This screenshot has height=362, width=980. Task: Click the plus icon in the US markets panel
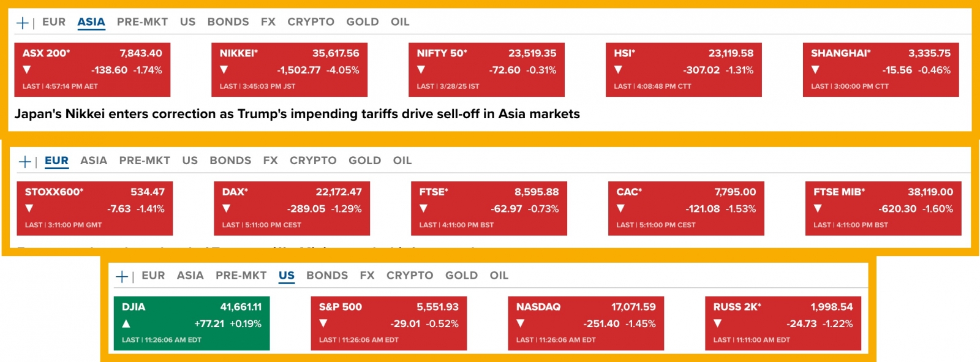click(121, 277)
